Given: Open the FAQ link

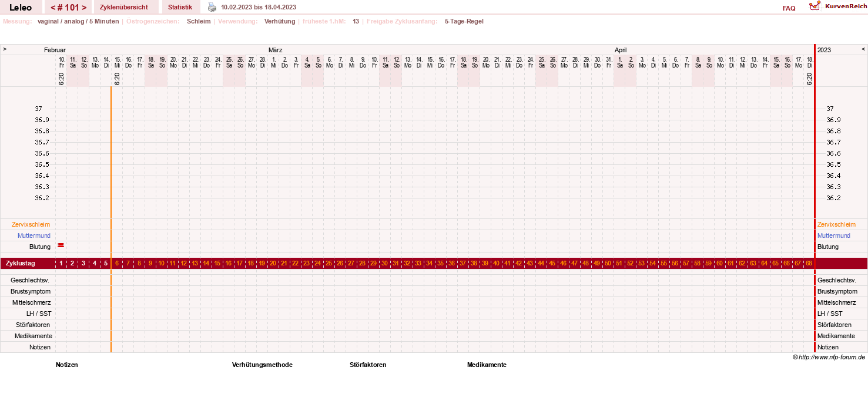Looking at the screenshot, I should (789, 8).
